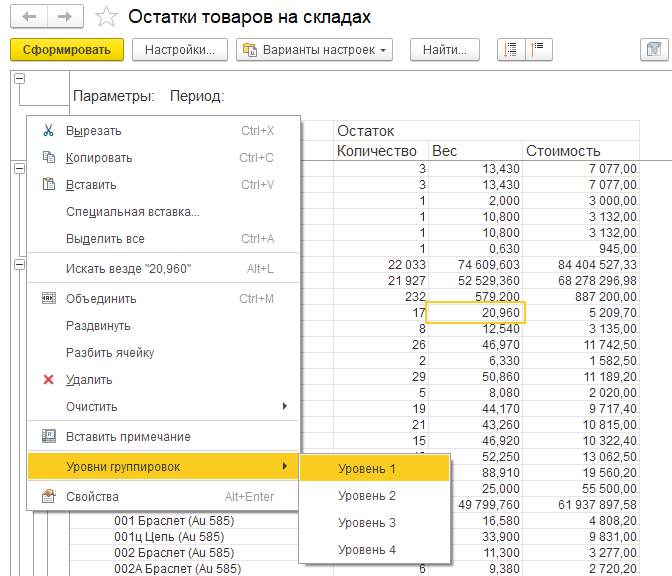Viewport: 672px width, 576px height.
Task: Choose Удалить from the context menu
Action: tap(163, 379)
